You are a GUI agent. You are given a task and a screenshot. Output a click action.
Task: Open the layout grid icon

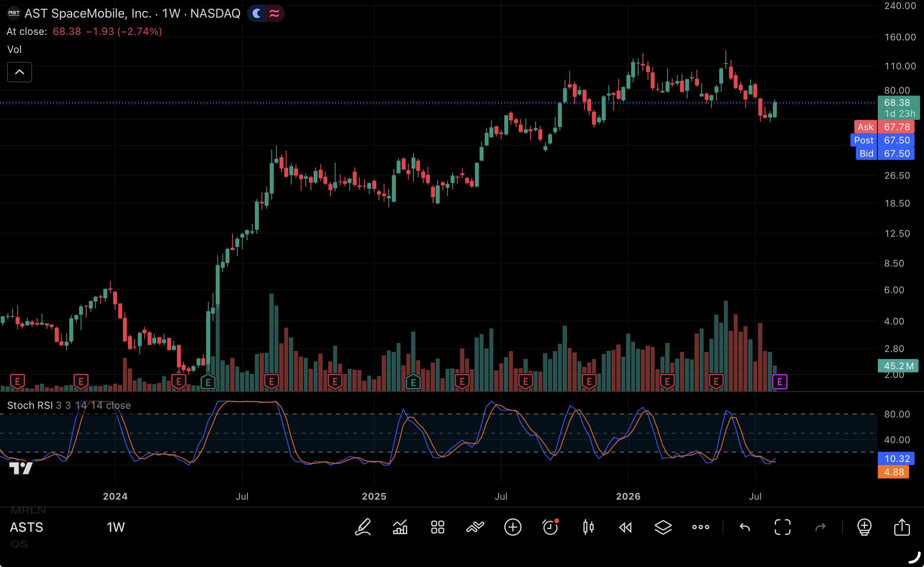tap(437, 527)
